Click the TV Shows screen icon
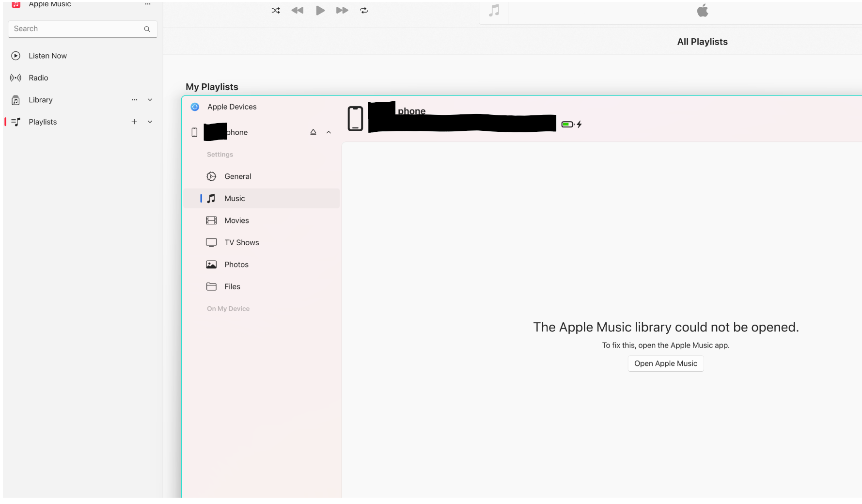Viewport: 862px width, 504px height. tap(211, 242)
